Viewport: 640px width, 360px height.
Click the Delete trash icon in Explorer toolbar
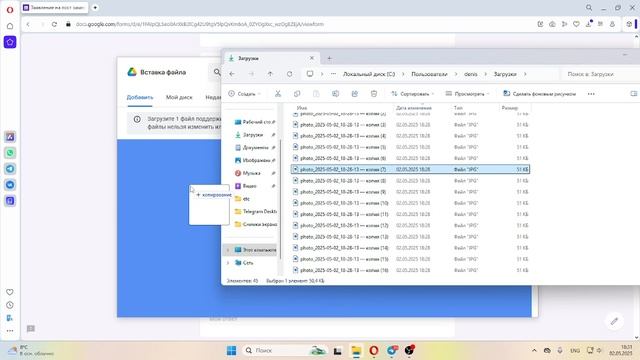373,94
